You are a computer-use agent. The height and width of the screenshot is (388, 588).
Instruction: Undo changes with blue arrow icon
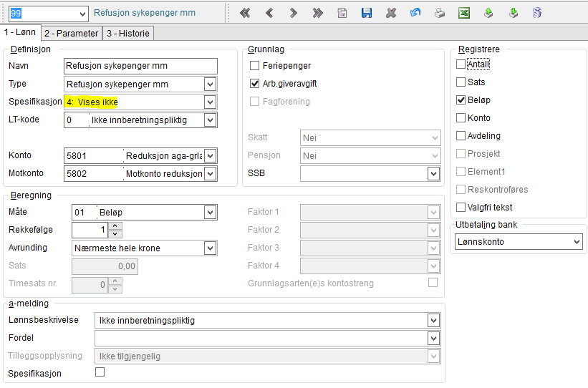(x=415, y=13)
